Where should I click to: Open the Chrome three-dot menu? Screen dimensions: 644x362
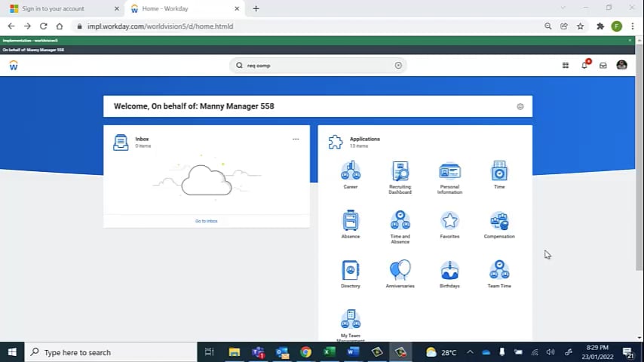click(x=633, y=26)
